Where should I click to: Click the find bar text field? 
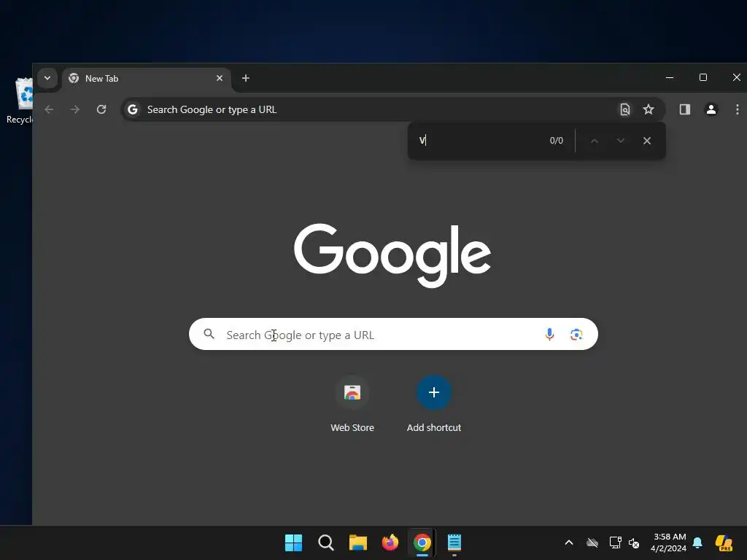click(x=479, y=141)
